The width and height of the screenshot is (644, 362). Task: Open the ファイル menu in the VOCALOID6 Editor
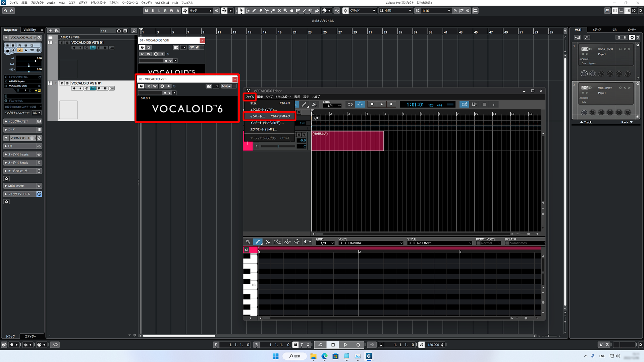(250, 97)
